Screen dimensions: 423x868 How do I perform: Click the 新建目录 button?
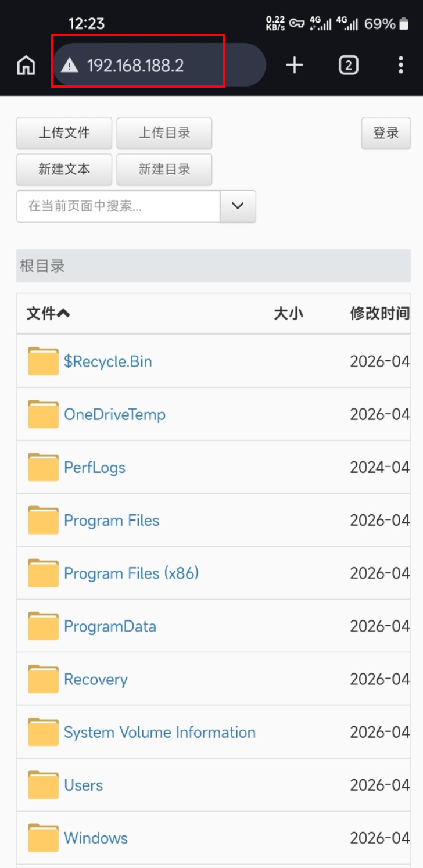[164, 169]
